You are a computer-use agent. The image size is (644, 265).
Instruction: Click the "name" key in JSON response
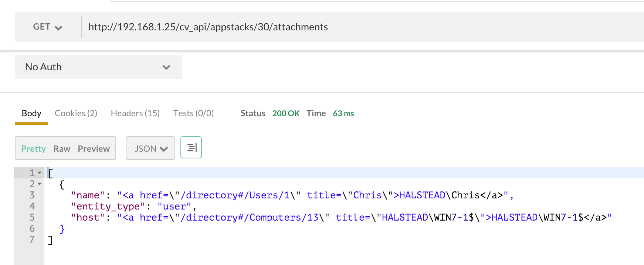[88, 195]
